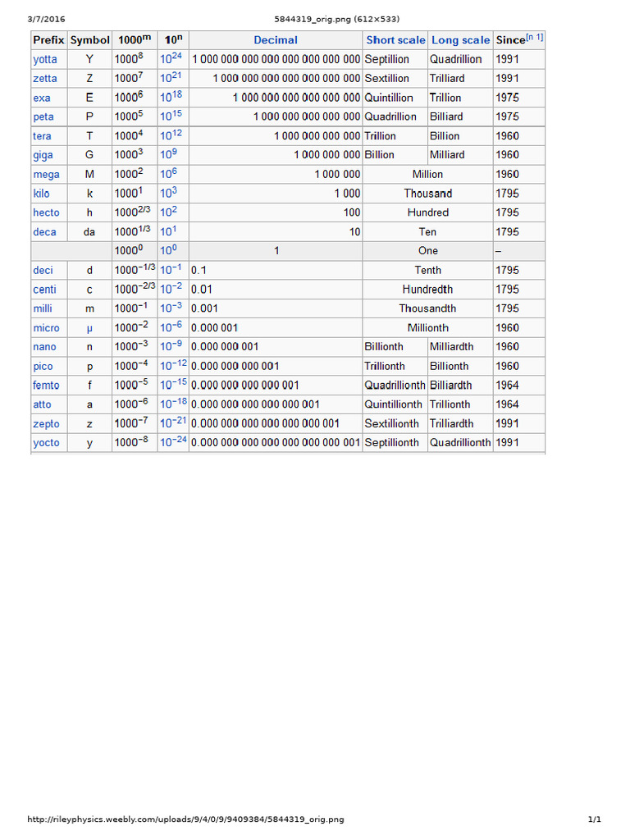The image size is (630, 840).
Task: Open the hecto prefix link
Action: point(46,212)
